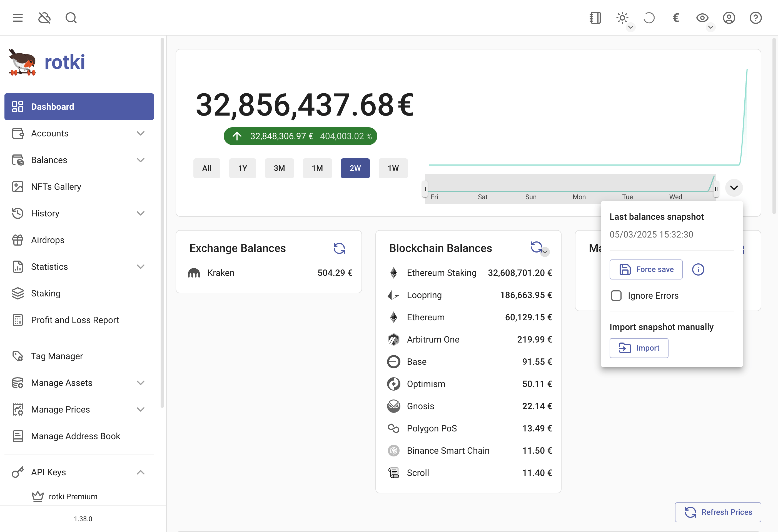Click Force save button
This screenshot has height=532, width=778.
point(646,269)
